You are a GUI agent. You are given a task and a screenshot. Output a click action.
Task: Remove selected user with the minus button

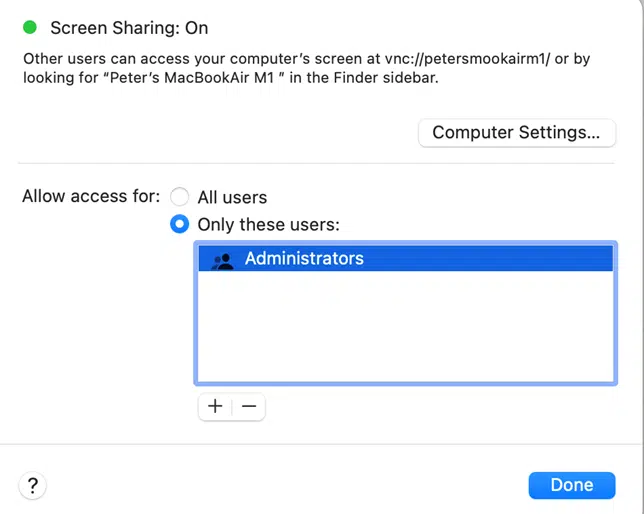(x=249, y=406)
